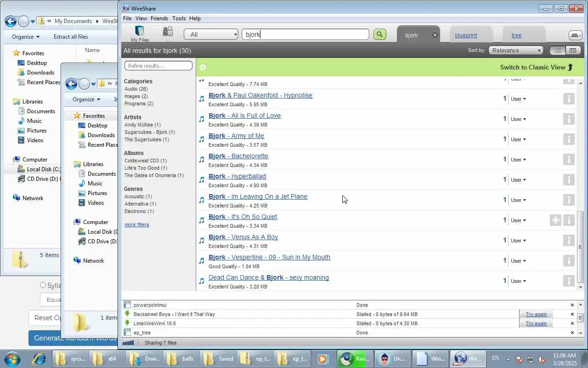Show info for It's Oh So Quiet
Screen dimensions: 588x368
click(x=569, y=220)
